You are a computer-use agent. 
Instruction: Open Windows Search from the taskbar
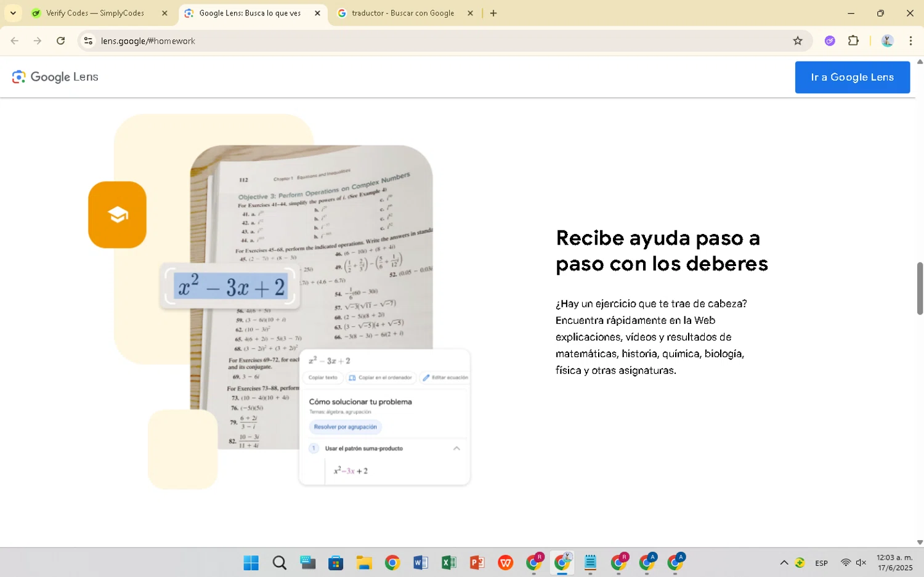click(x=279, y=563)
